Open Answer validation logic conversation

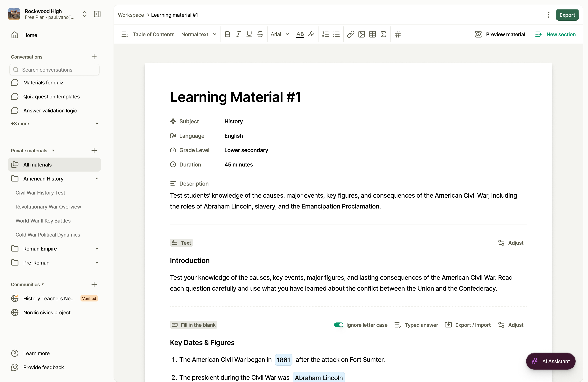coord(54,111)
